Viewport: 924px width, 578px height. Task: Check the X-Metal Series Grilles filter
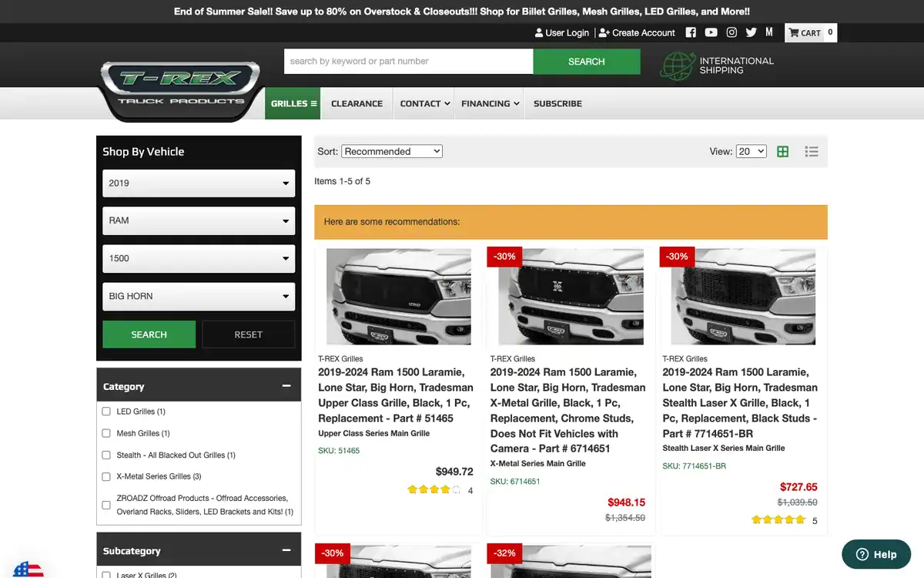tap(106, 476)
